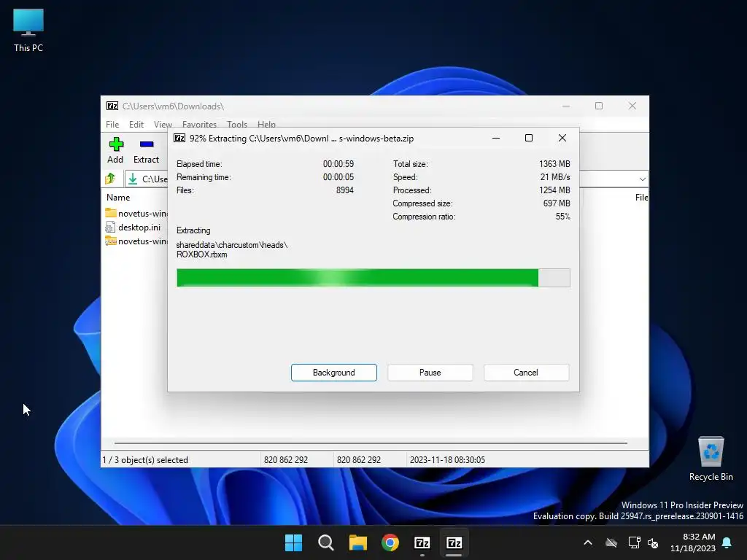
Task: Click the status bar date 2023-11-18 08:30:05
Action: tap(447, 460)
